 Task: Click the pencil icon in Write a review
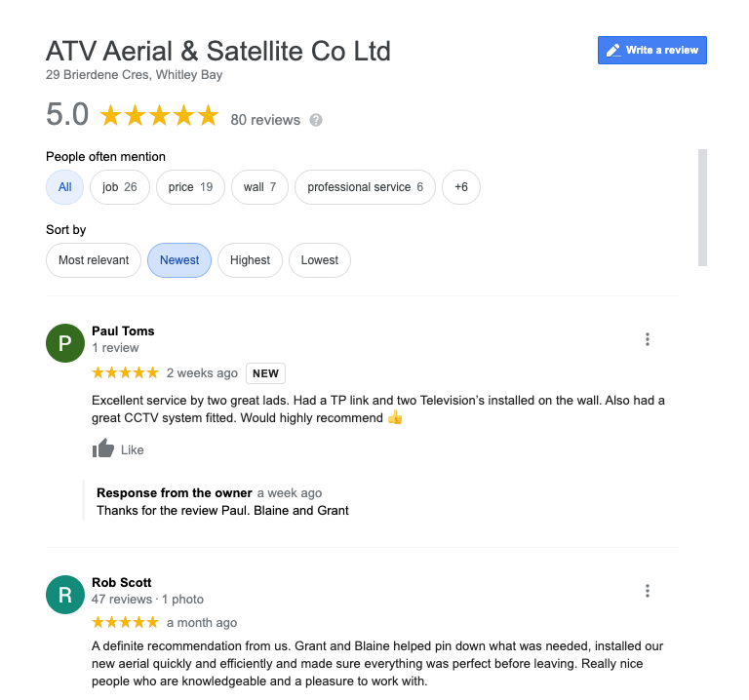click(613, 50)
